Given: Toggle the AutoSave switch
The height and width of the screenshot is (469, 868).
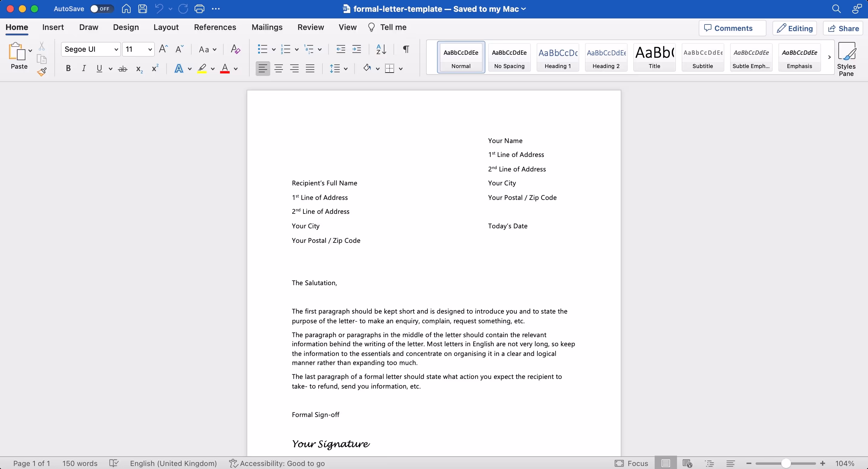Looking at the screenshot, I should tap(102, 9).
